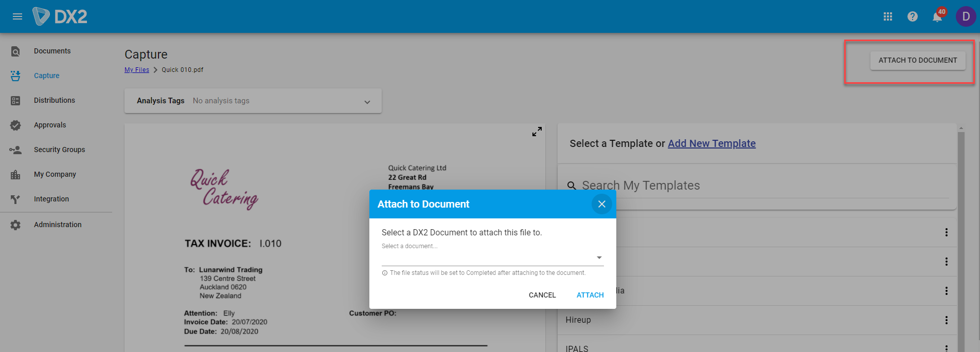
Task: Select the IPALS template row
Action: 757,344
